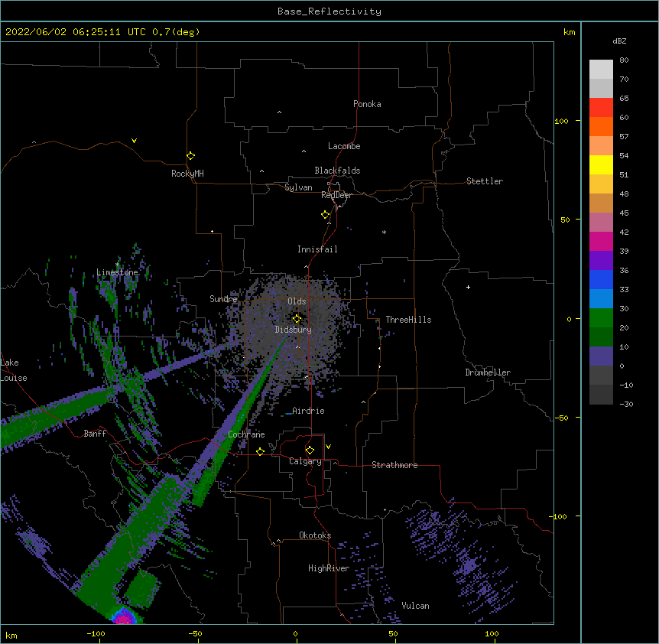Click the Vulcan city label
The width and height of the screenshot is (659, 644).
pyautogui.click(x=415, y=606)
